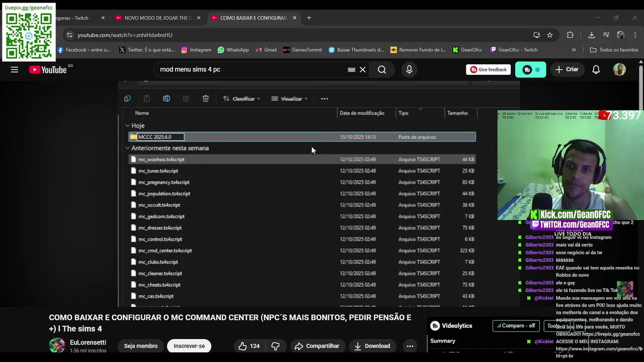This screenshot has width=644, height=362.
Task: Open the YouTube account avatar menu
Action: [619, 70]
